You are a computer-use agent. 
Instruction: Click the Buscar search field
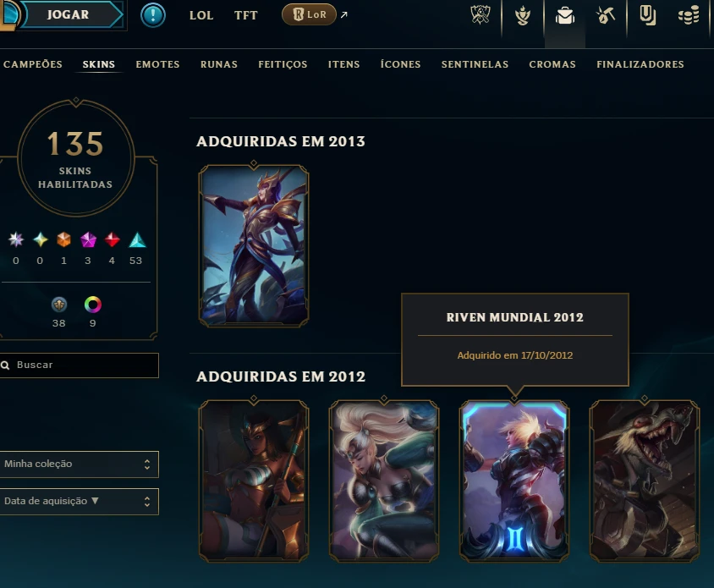point(79,365)
